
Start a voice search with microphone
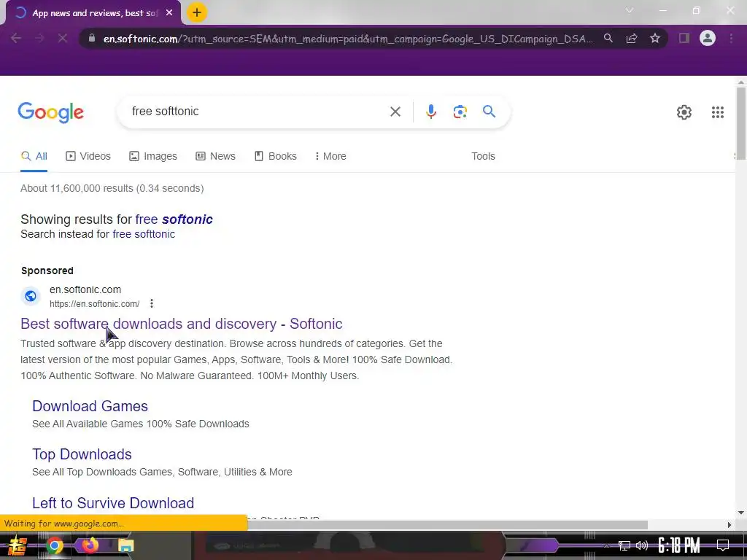click(430, 112)
